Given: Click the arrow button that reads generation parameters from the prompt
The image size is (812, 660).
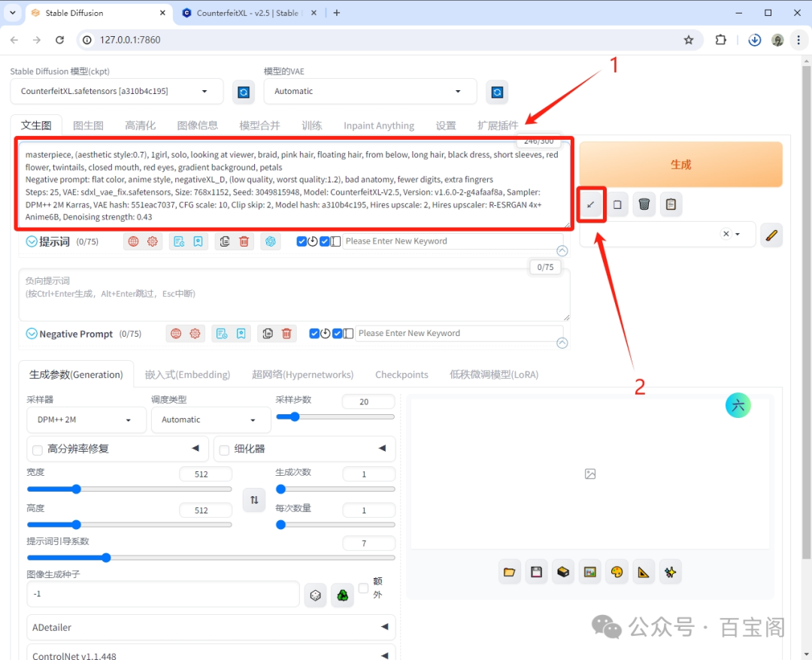Looking at the screenshot, I should [590, 204].
